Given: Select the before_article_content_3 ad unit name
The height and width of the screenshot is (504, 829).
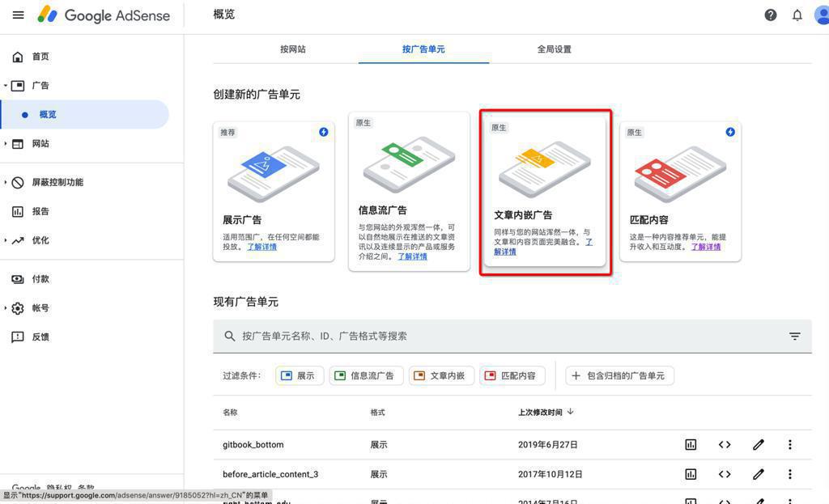Looking at the screenshot, I should [270, 474].
